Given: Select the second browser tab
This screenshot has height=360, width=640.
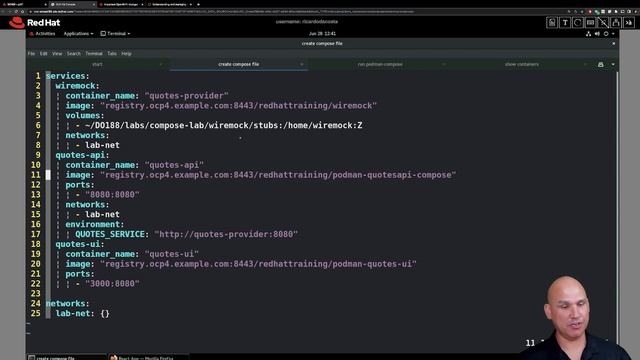Looking at the screenshot, I should (72, 4).
